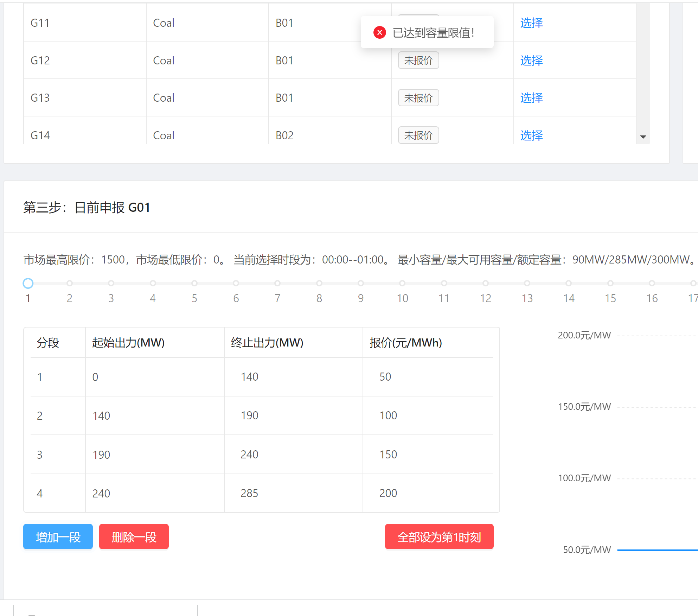The height and width of the screenshot is (616, 698).
Task: Click the 200.0元/MW chart axis label
Action: click(584, 335)
